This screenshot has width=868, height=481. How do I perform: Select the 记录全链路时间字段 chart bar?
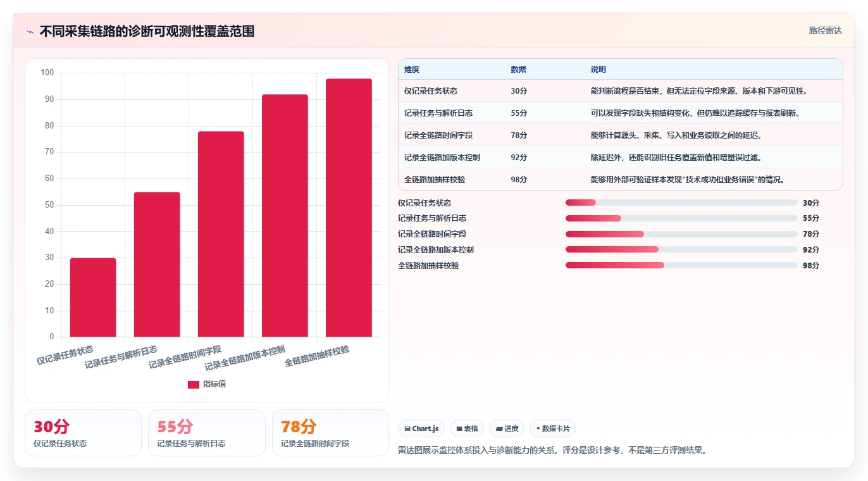click(221, 234)
